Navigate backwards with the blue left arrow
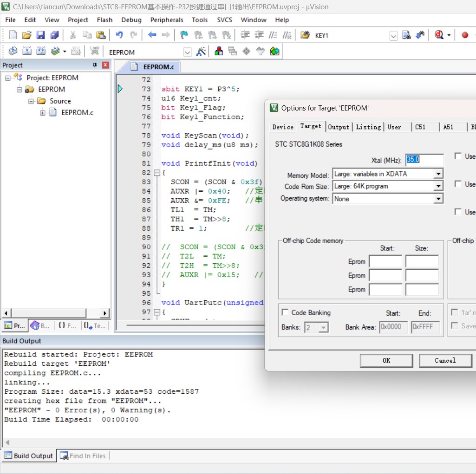Viewport: 476px width, 474px height. click(152, 35)
